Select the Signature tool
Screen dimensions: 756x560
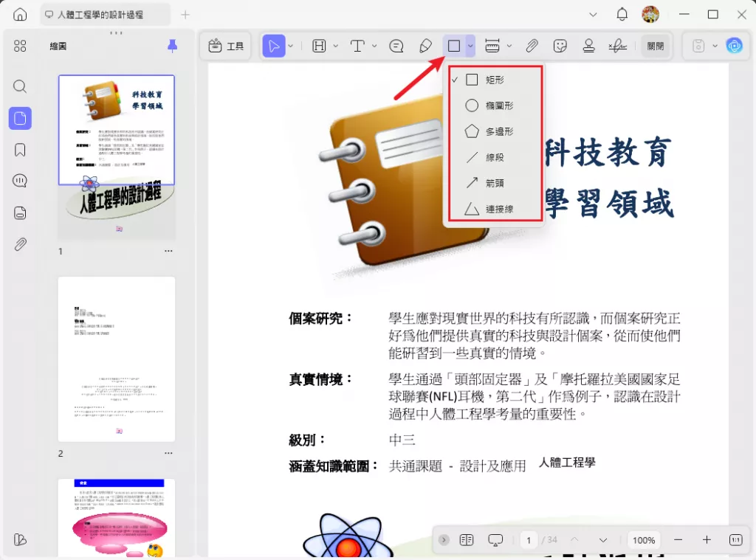[618, 45]
